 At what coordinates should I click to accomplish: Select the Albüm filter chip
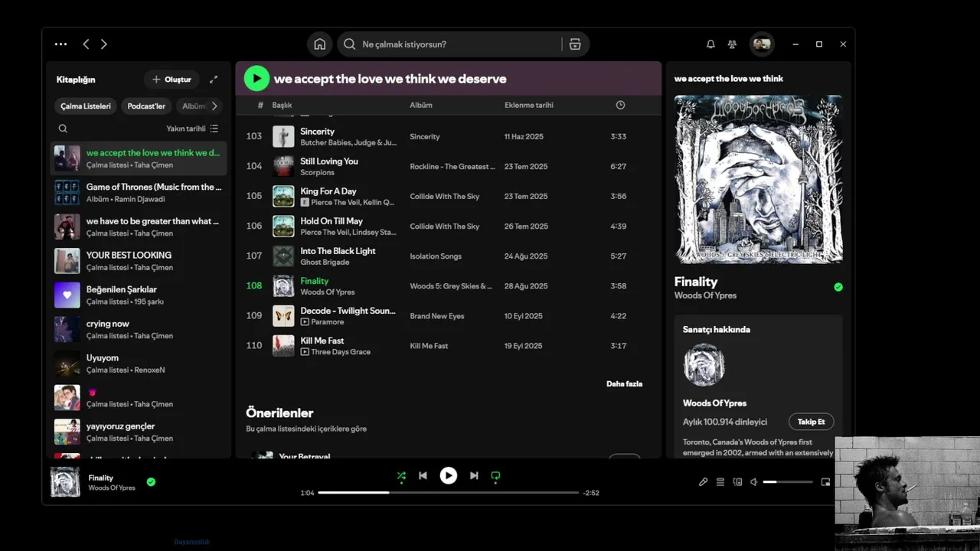193,106
